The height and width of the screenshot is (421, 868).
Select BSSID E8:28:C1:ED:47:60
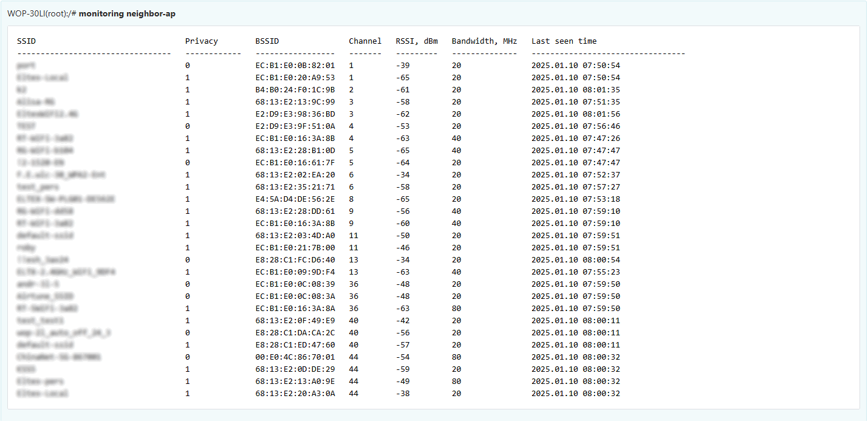click(x=295, y=345)
